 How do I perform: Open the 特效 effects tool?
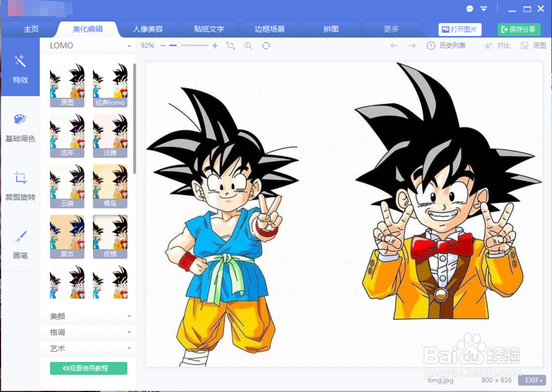point(20,68)
